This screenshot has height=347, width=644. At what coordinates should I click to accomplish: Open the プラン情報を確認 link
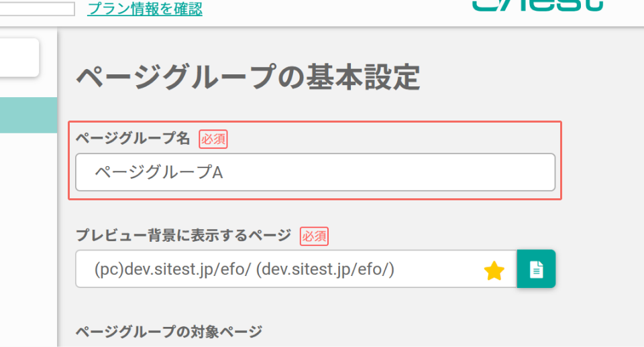(x=145, y=8)
